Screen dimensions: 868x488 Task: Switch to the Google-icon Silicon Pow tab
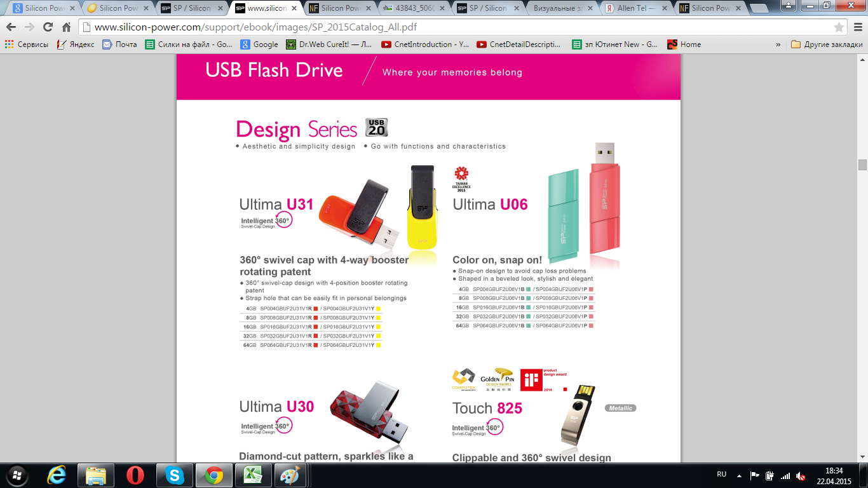(43, 8)
